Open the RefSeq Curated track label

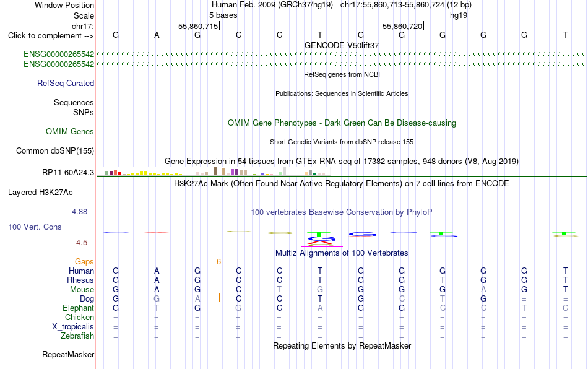click(x=66, y=83)
